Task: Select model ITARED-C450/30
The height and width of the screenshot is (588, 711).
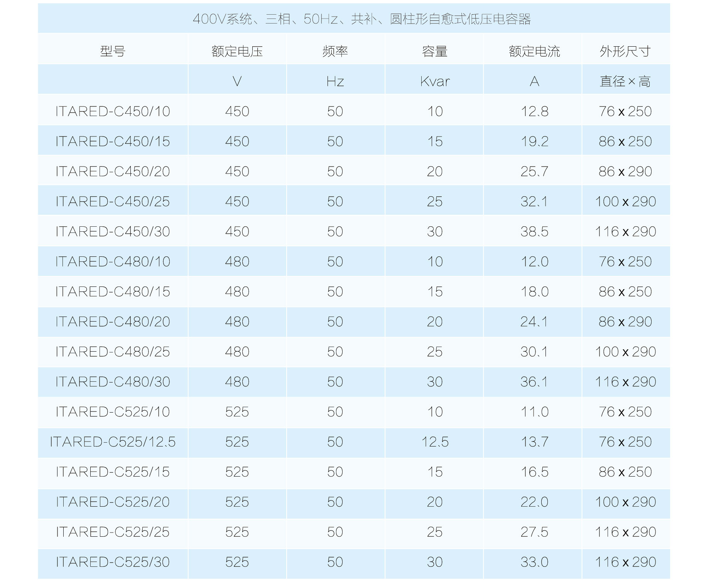Action: pos(113,232)
